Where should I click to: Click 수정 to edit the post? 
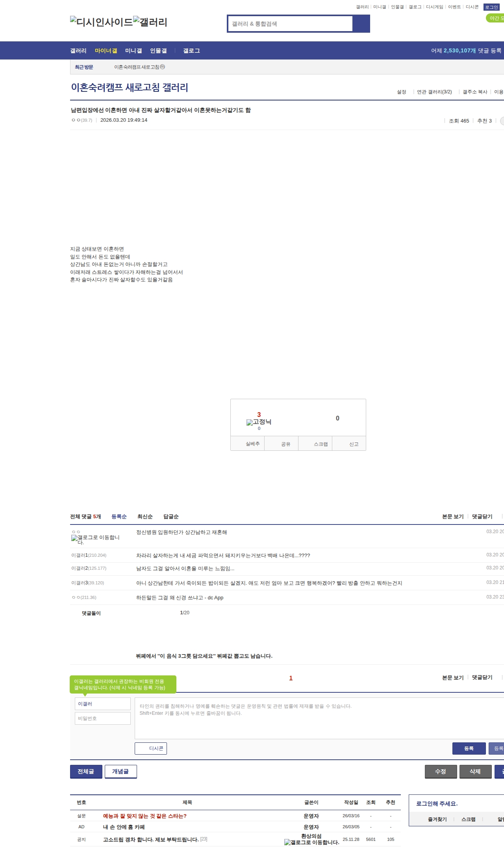point(441,772)
